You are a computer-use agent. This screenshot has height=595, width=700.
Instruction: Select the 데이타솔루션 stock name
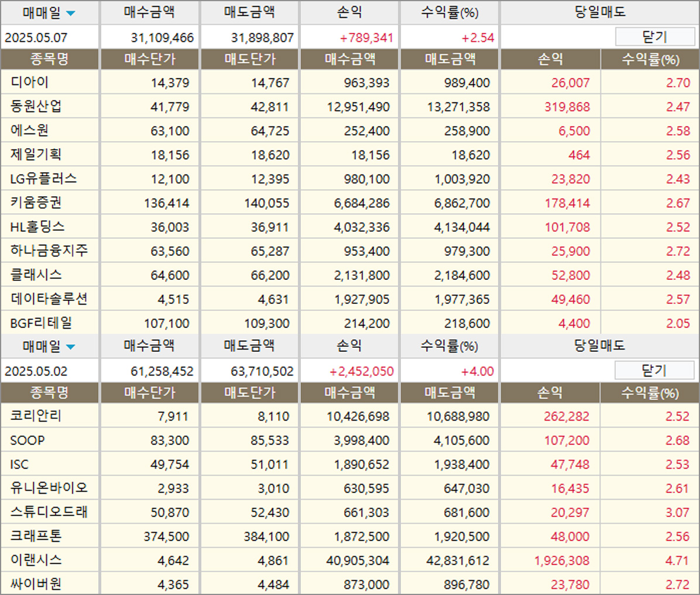49,299
